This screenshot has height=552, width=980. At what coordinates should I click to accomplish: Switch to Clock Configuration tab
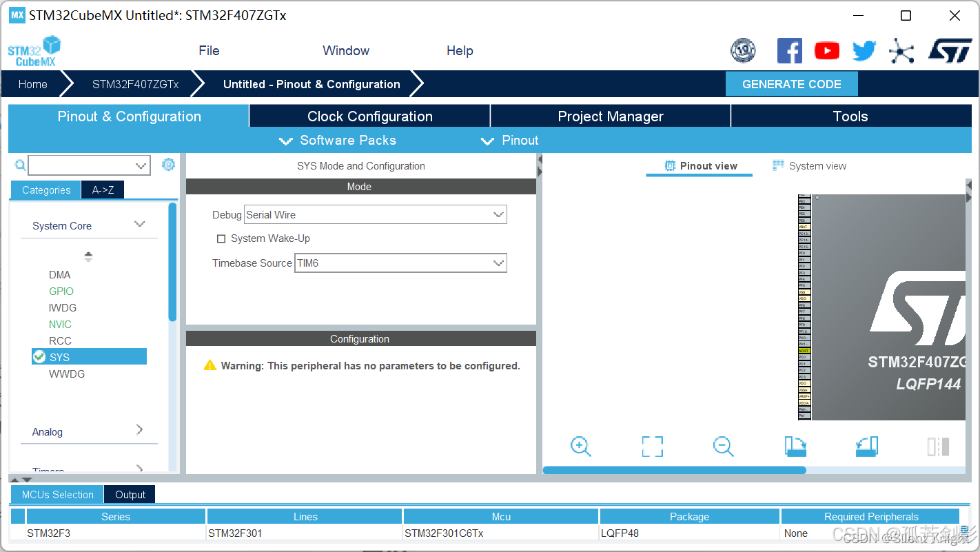[369, 116]
